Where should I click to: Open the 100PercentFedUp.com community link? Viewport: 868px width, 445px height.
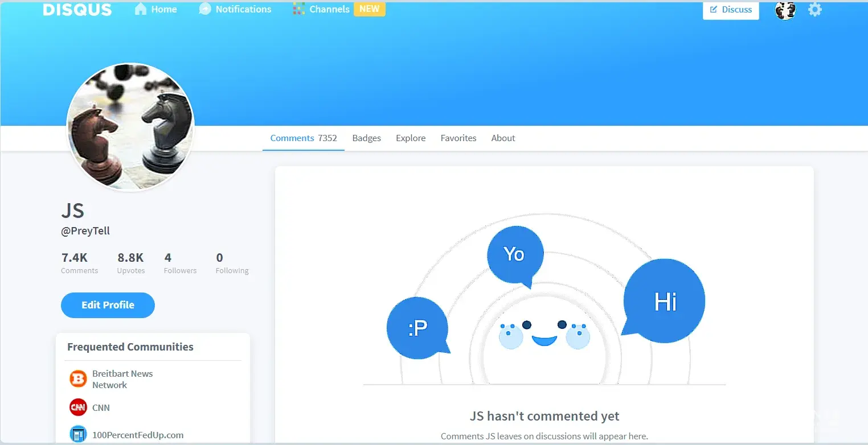click(138, 435)
